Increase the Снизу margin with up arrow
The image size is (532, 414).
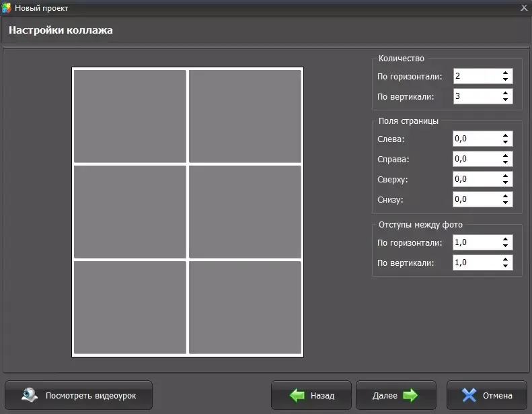(x=505, y=196)
